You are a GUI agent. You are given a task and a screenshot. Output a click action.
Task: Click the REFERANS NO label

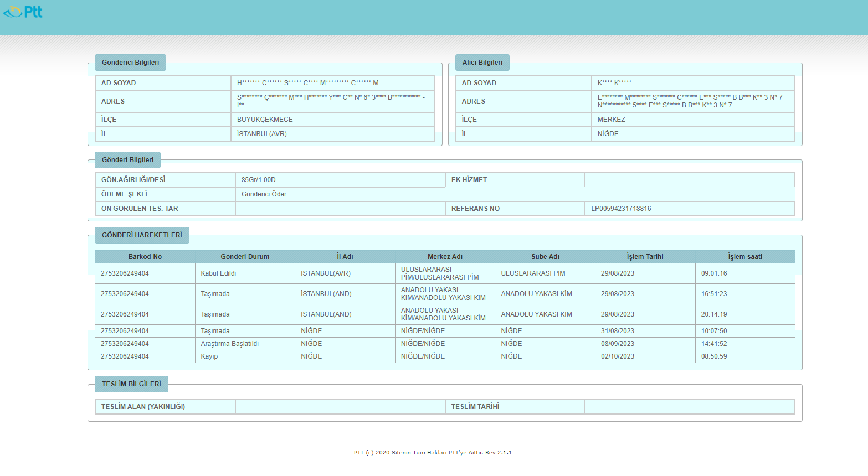point(475,209)
